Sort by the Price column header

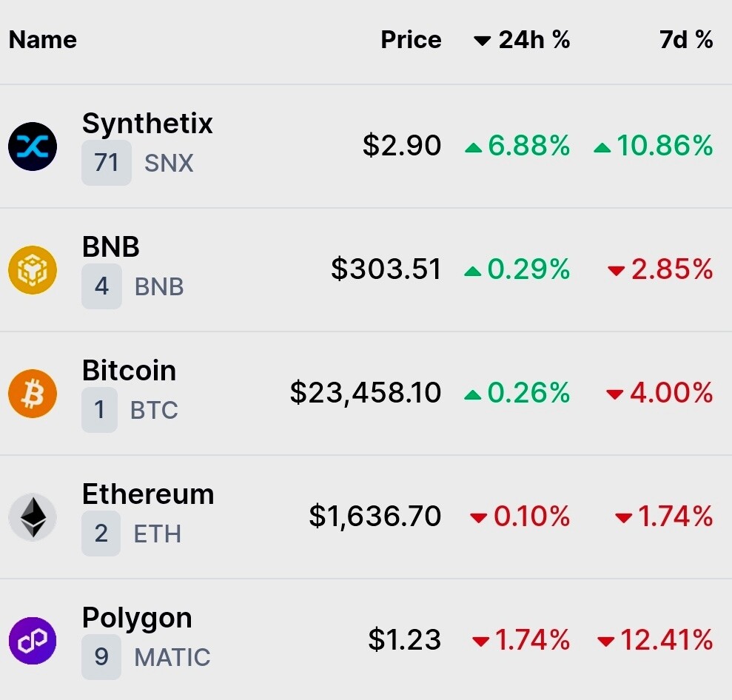(411, 40)
